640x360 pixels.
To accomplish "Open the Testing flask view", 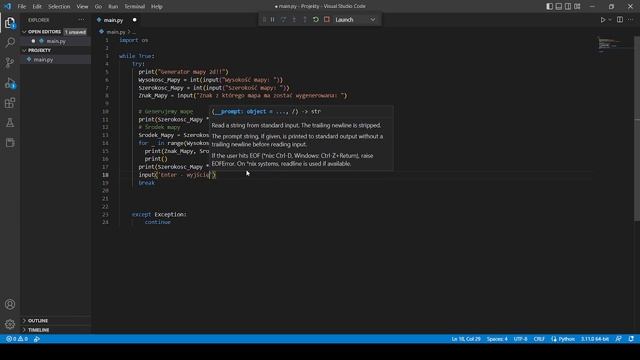I will click(10, 122).
